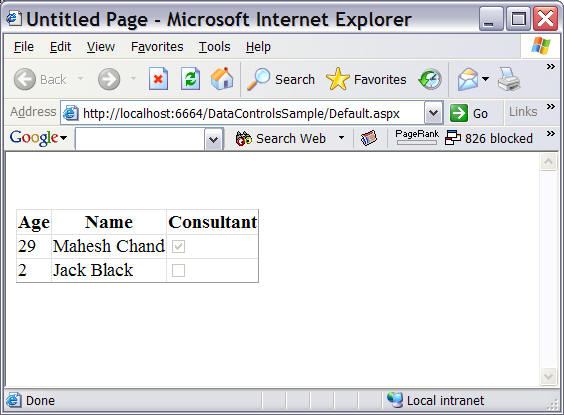The width and height of the screenshot is (564, 415).
Task: Click the Jack Black name cell
Action: pyautogui.click(x=109, y=270)
